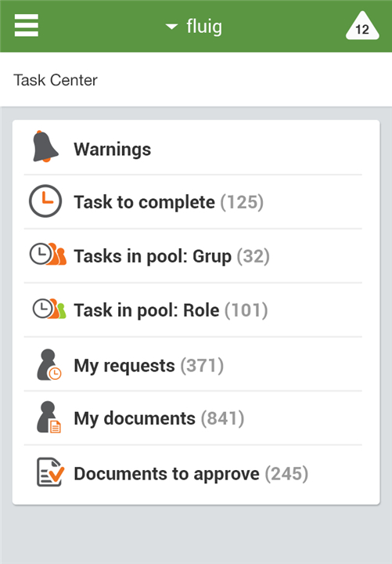Click the 245 count on Documents to approve

[286, 474]
